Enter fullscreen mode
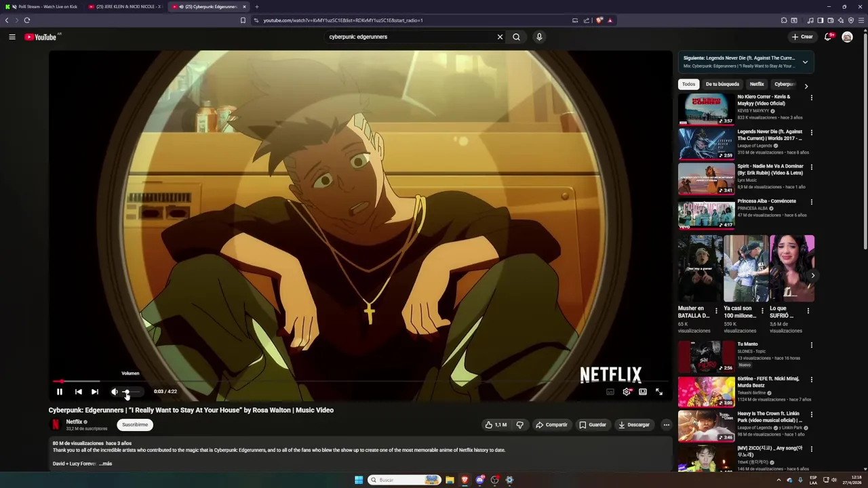The height and width of the screenshot is (488, 868). 659,392
